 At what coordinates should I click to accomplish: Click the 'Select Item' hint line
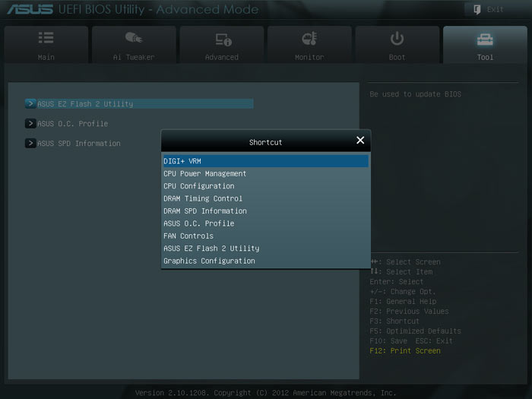pyautogui.click(x=401, y=272)
